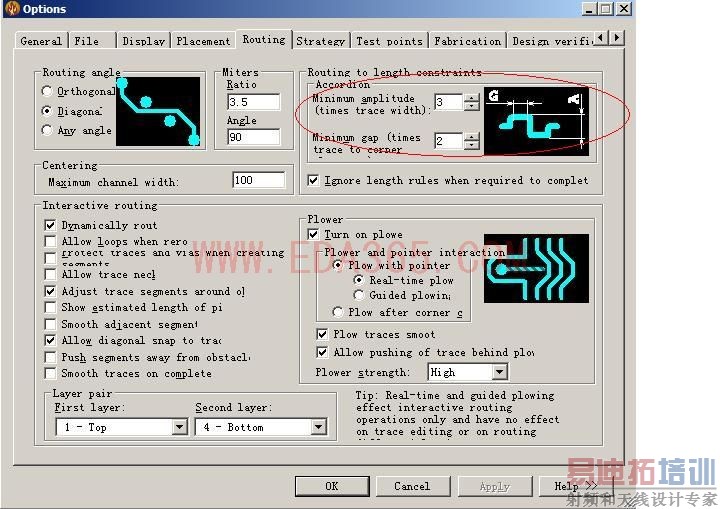Image resolution: width=720 pixels, height=509 pixels.
Task: Click the Cancel button
Action: 412,486
